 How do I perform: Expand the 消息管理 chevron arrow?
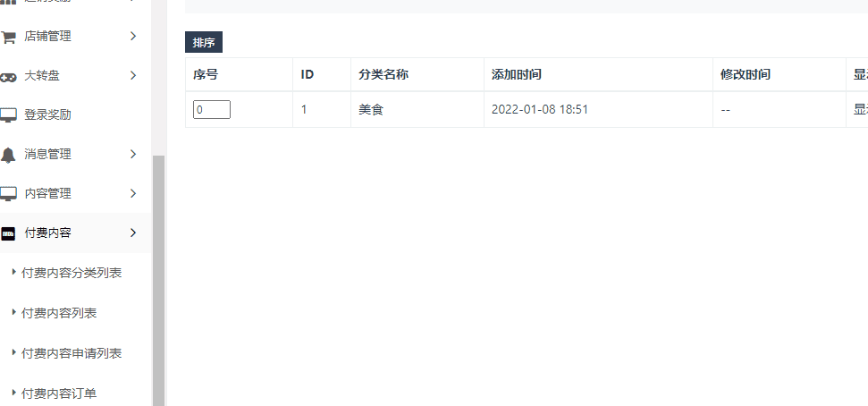[133, 154]
